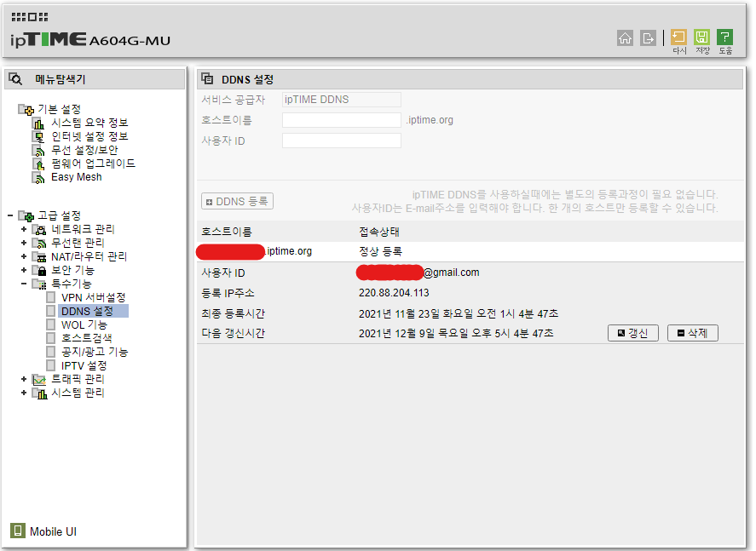This screenshot has height=551, width=756.
Task: Expand the 보안 기능 tree node
Action: pos(23,271)
